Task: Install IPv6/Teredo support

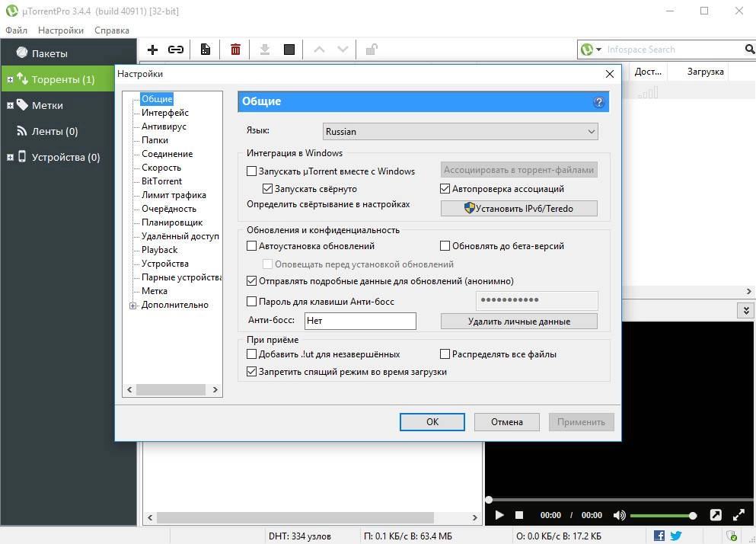Action: point(518,208)
